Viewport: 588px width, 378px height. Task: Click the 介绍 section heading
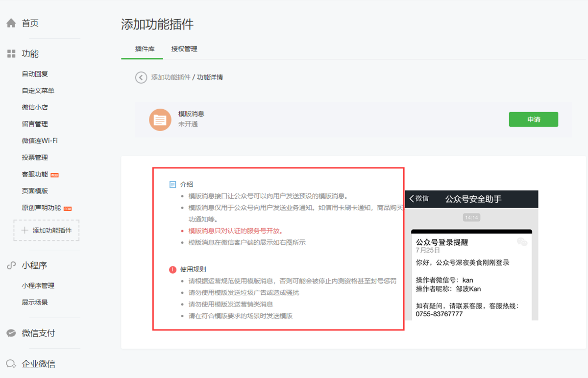click(187, 185)
